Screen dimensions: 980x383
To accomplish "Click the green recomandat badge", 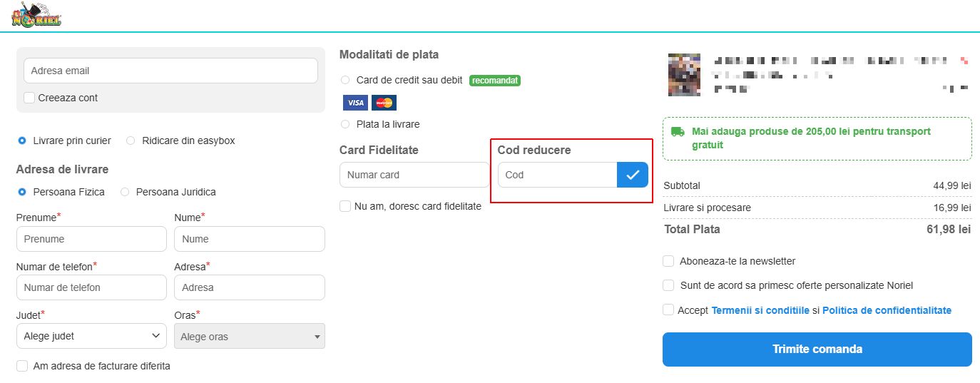I will click(495, 81).
